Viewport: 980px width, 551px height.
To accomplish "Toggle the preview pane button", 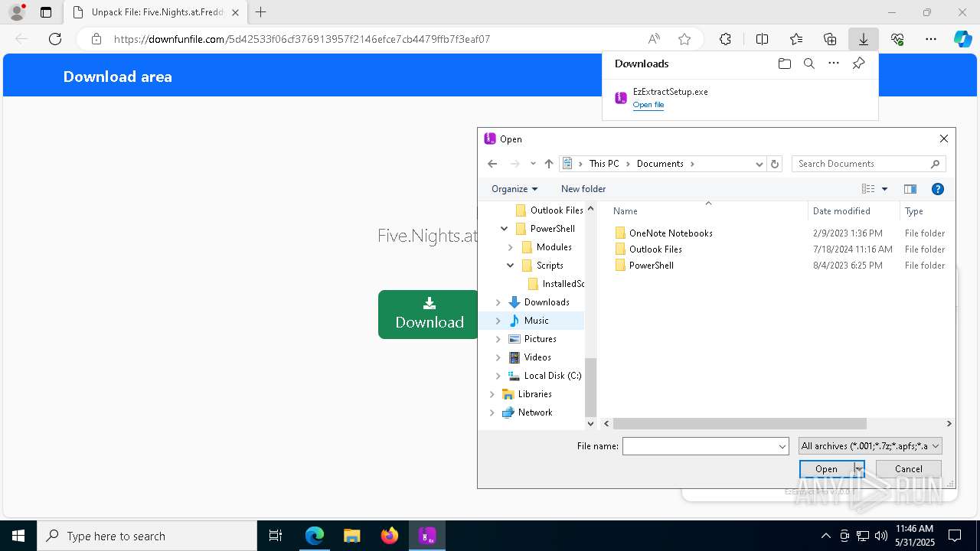I will point(910,189).
